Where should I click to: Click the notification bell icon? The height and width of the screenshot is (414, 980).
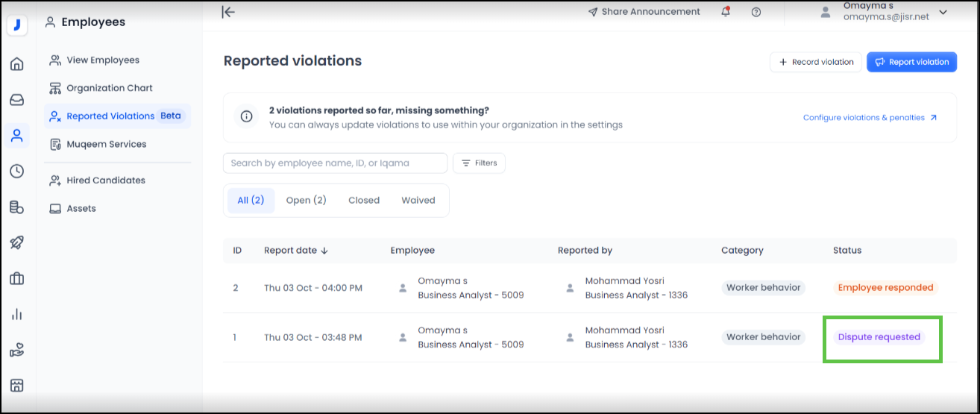tap(726, 12)
